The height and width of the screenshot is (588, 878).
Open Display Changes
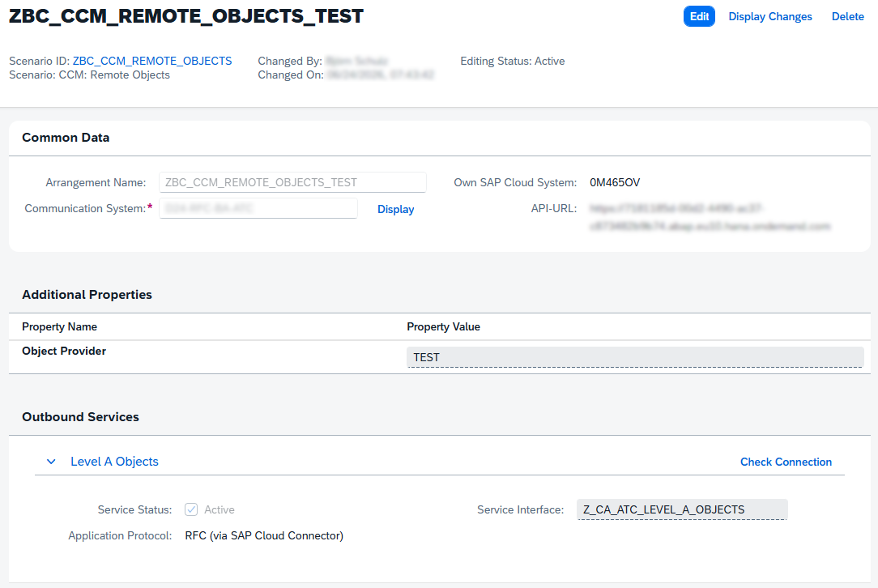point(770,16)
